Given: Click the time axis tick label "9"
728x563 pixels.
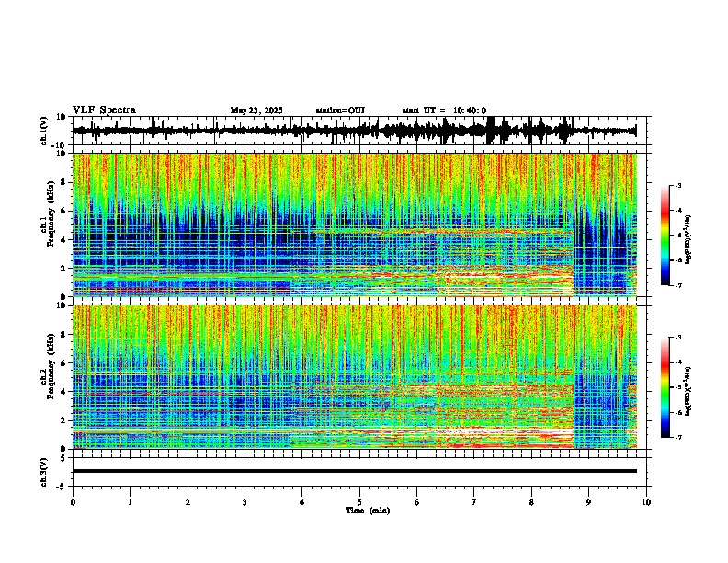Looking at the screenshot, I should [588, 502].
